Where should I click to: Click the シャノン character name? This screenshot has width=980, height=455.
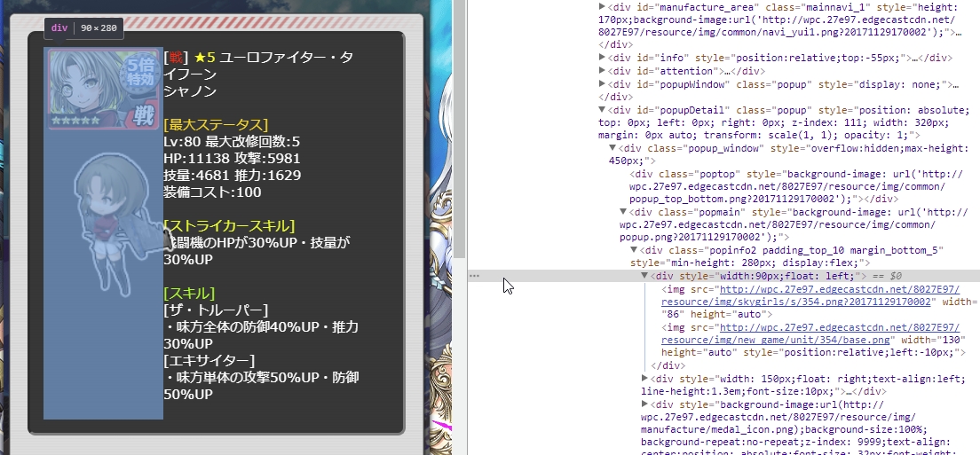[x=190, y=90]
